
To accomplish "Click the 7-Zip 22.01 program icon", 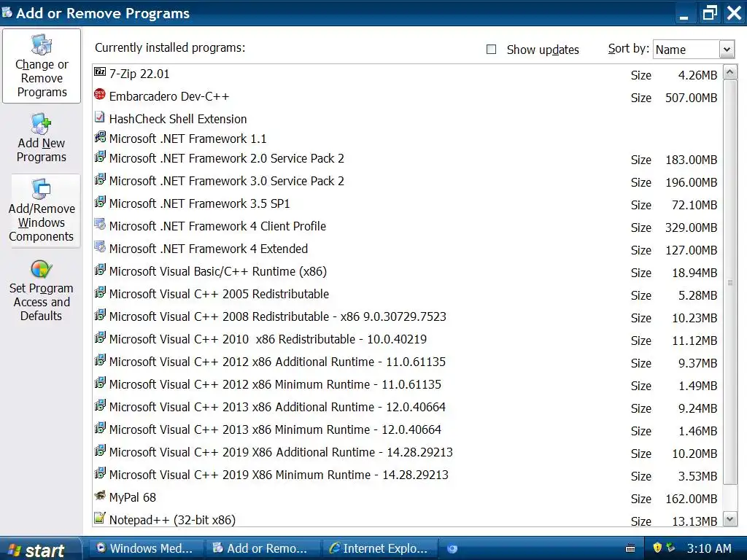I will [x=100, y=72].
